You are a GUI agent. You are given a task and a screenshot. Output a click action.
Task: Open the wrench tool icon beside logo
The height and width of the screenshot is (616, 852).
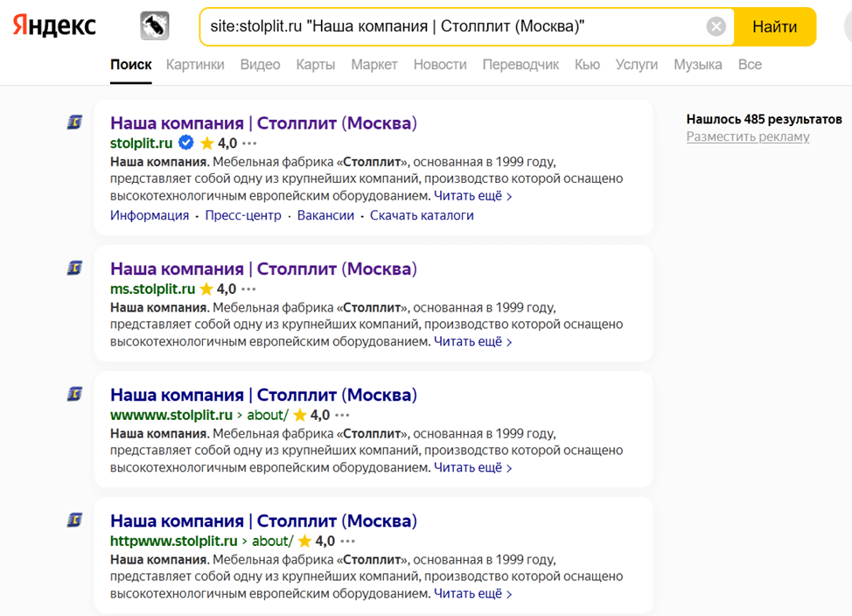155,26
